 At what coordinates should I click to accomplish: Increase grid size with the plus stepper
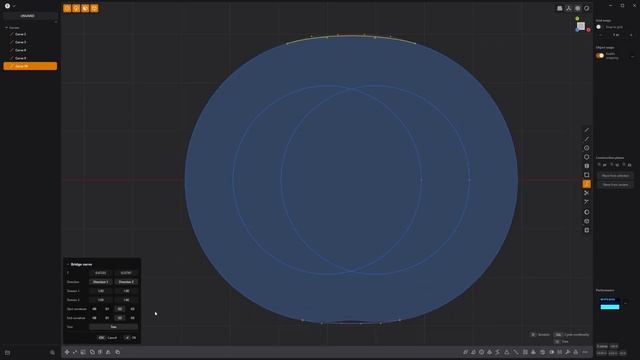coord(631,35)
